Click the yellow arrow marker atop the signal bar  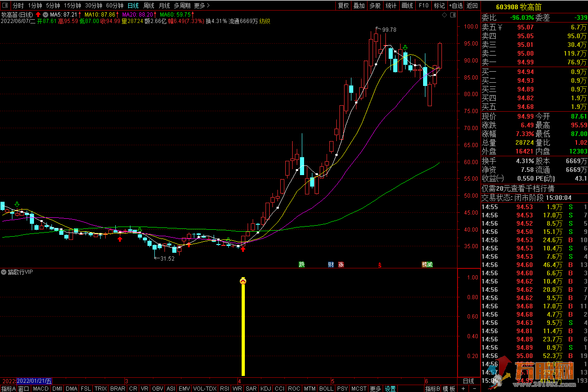pyautogui.click(x=243, y=281)
